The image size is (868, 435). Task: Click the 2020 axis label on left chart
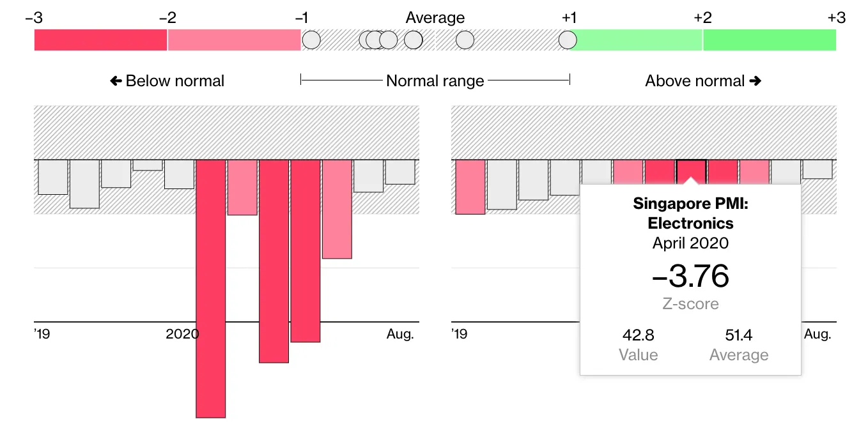pos(182,334)
